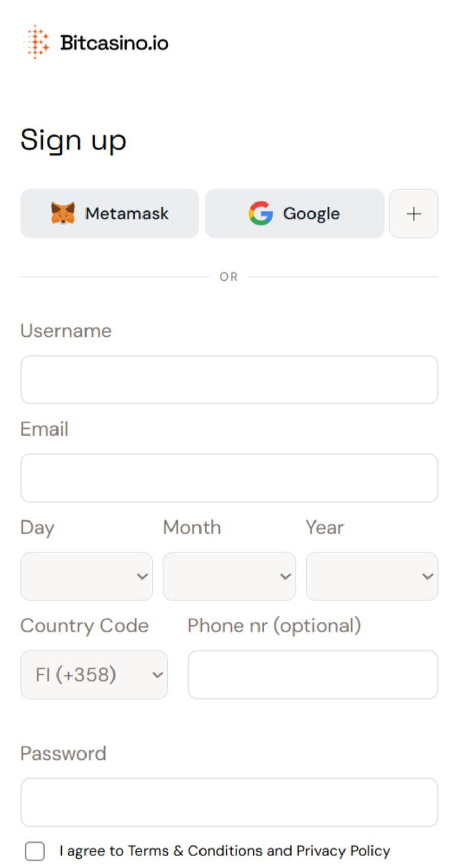Focus the Password input field
Viewport: 458px width, 868px height.
(x=229, y=802)
